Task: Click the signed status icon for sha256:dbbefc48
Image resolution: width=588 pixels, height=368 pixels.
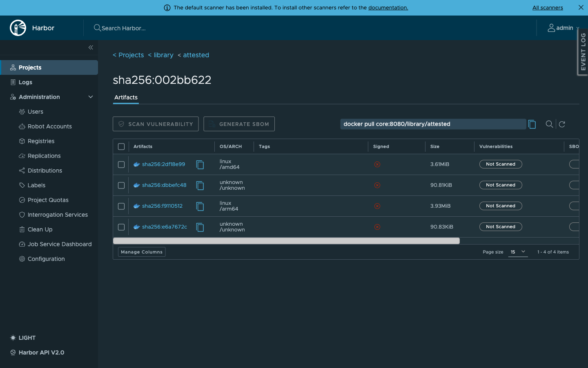Action: click(377, 185)
